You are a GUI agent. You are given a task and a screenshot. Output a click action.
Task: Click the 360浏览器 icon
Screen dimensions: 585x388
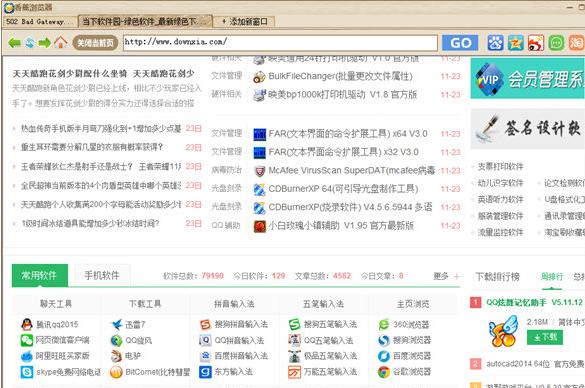[x=384, y=325]
